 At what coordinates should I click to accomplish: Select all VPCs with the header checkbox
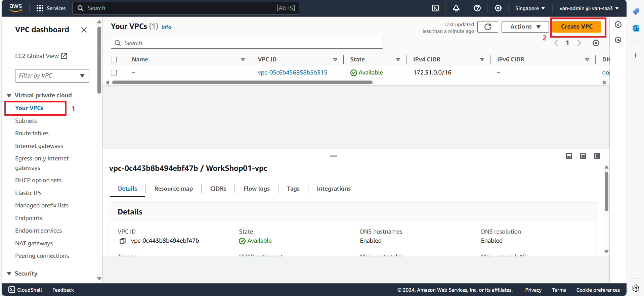[x=114, y=60]
